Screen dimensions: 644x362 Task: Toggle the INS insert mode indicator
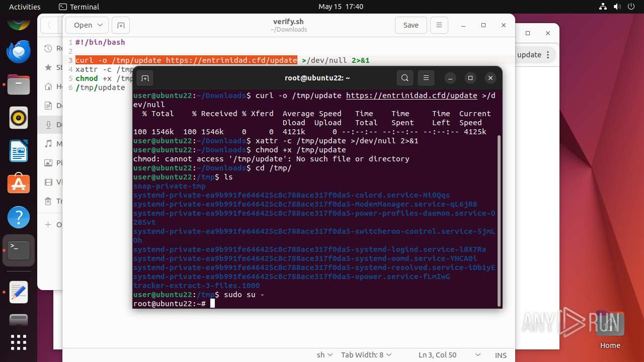click(x=501, y=355)
